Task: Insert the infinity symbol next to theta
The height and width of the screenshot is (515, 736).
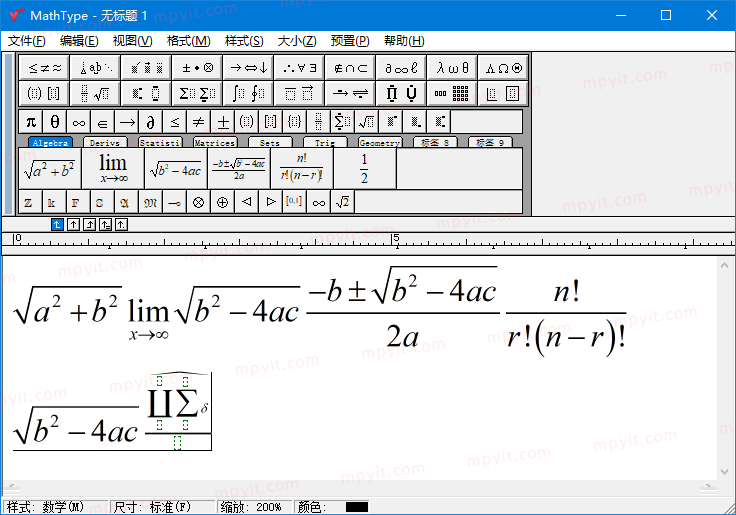Action: [x=79, y=122]
